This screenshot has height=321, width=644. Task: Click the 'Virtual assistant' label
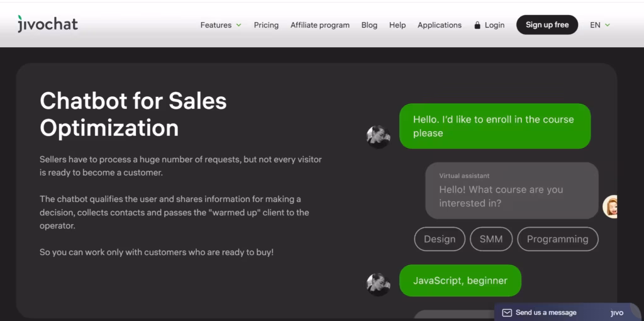point(464,176)
